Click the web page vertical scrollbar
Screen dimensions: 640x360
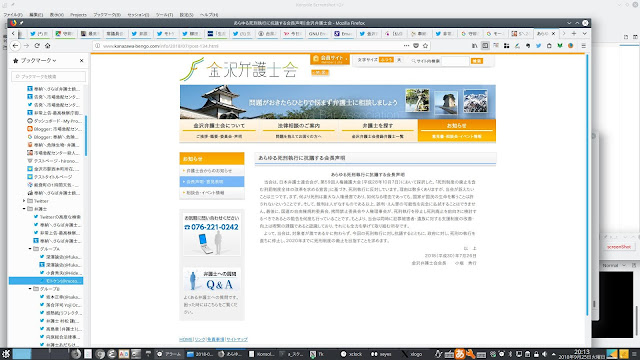click(x=587, y=184)
